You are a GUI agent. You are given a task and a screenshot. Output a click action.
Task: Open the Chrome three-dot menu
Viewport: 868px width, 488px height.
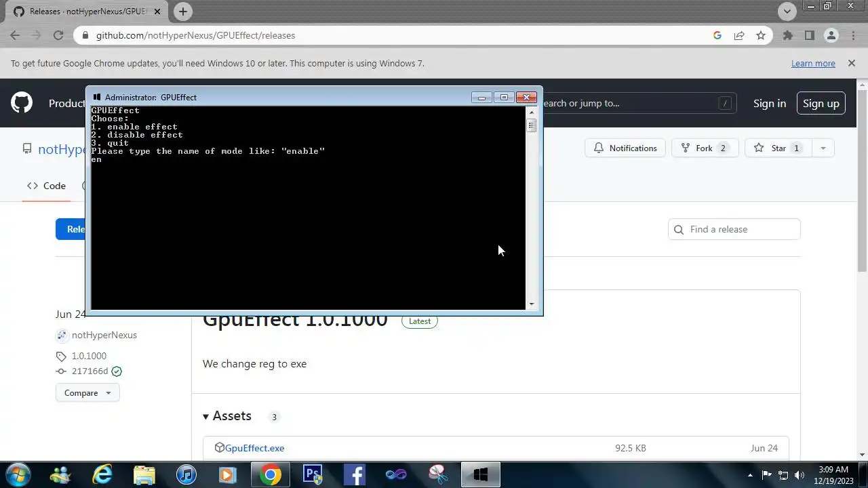pyautogui.click(x=853, y=35)
